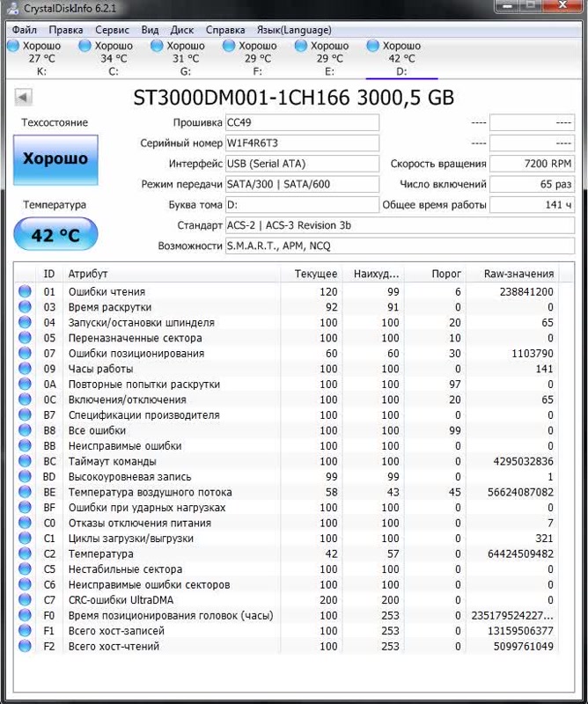Open the Сервис menu
The height and width of the screenshot is (704, 588).
click(x=112, y=30)
